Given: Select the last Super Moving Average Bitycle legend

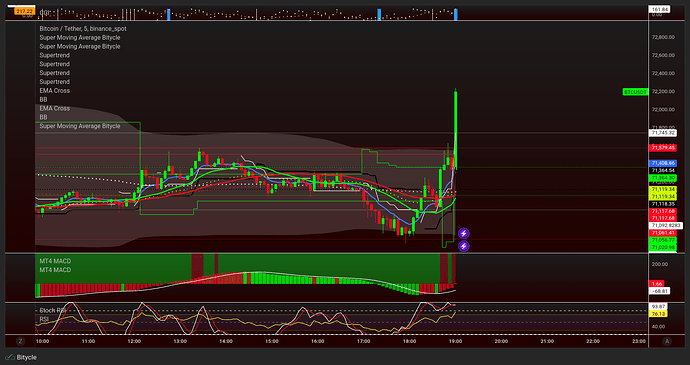Looking at the screenshot, I should coord(80,126).
